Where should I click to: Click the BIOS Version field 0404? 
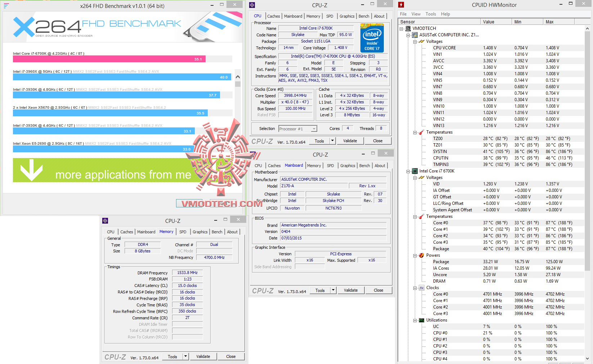[333, 232]
